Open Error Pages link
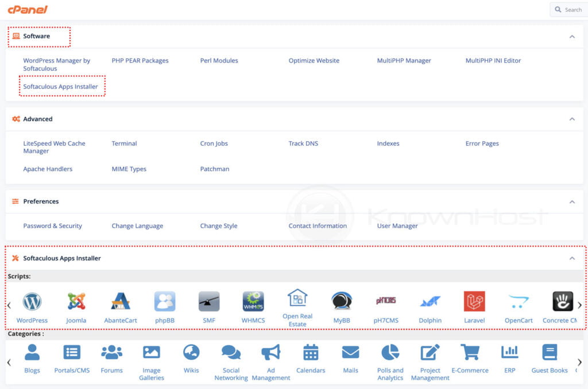 click(482, 143)
